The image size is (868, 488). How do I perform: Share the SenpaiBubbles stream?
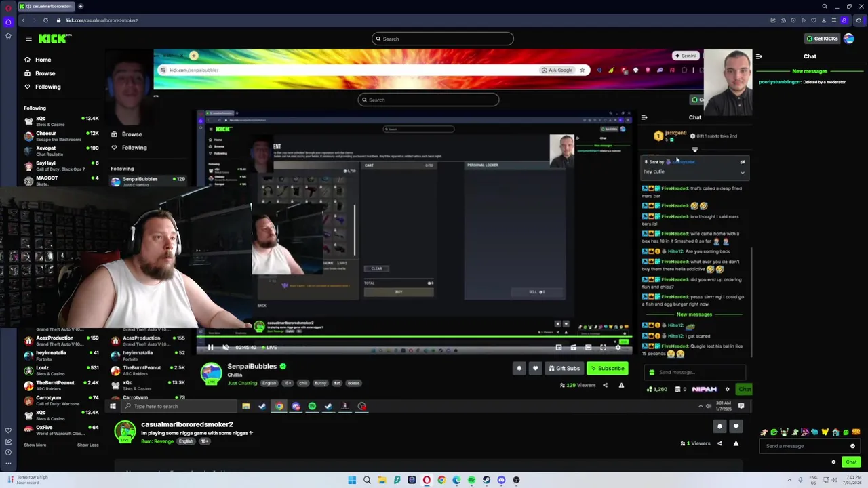(606, 385)
